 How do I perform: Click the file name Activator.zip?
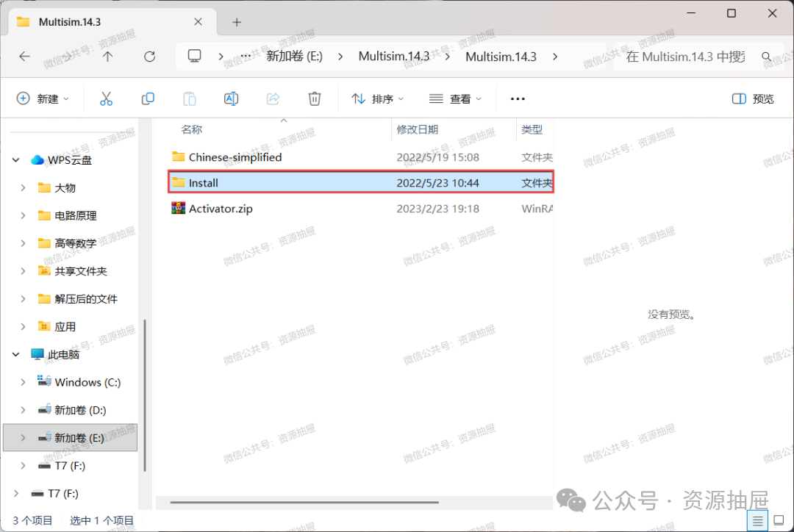point(221,209)
